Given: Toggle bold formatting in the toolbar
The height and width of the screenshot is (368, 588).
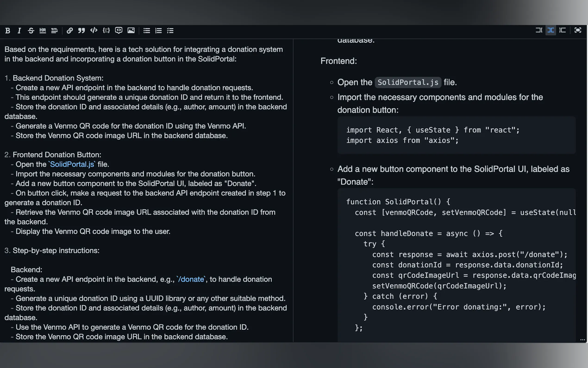Looking at the screenshot, I should pos(8,31).
